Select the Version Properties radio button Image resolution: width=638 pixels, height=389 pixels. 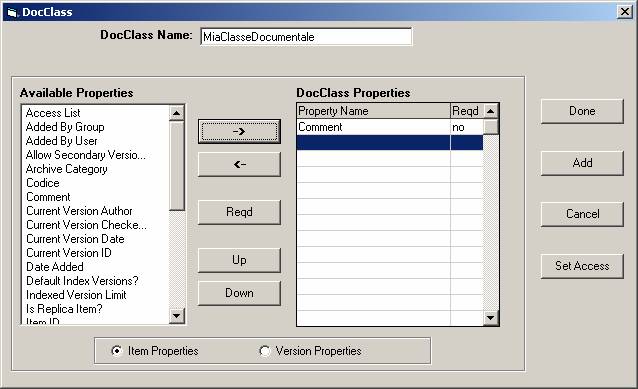(x=264, y=351)
